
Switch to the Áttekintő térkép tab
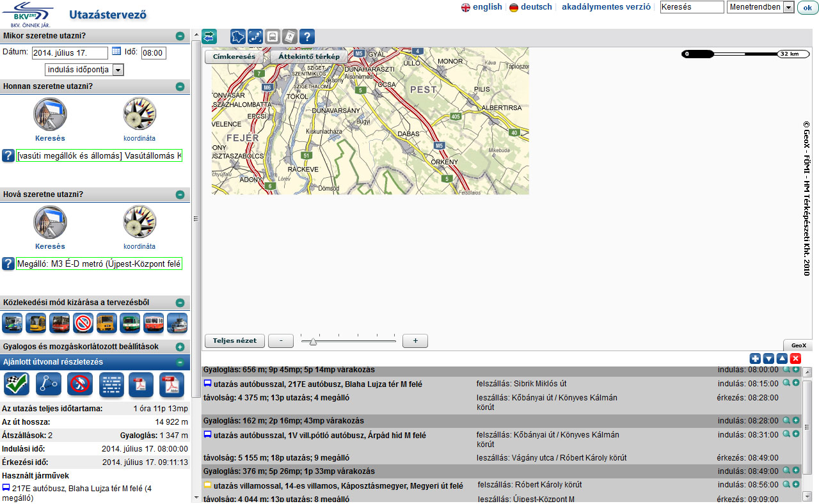pos(309,56)
